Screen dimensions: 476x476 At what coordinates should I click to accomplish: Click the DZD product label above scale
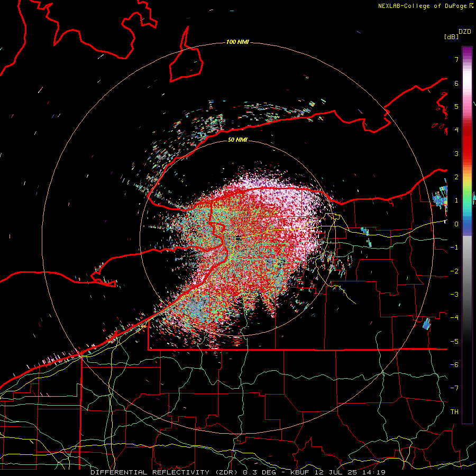click(x=465, y=31)
